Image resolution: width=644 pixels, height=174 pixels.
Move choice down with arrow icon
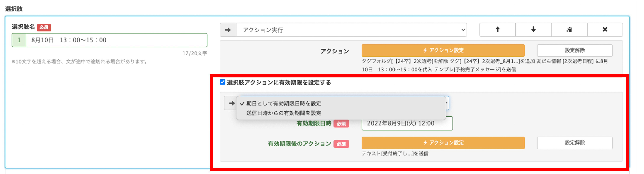(533, 30)
